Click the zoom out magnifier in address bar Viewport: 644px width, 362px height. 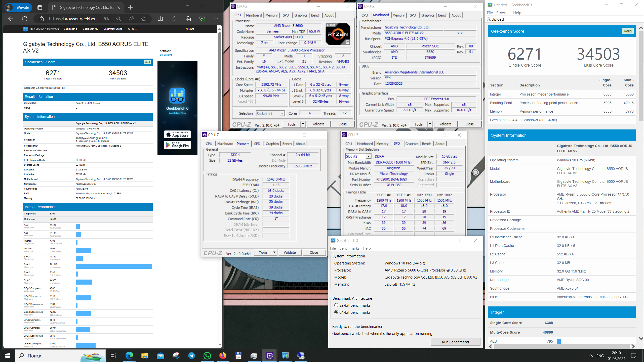click(118, 19)
